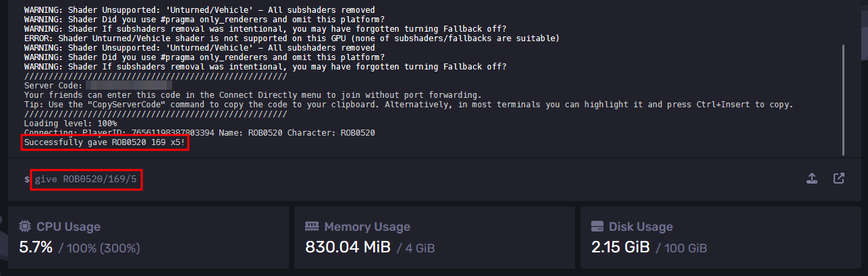
Task: Click the 2.15 GiB disk value
Action: pos(620,247)
